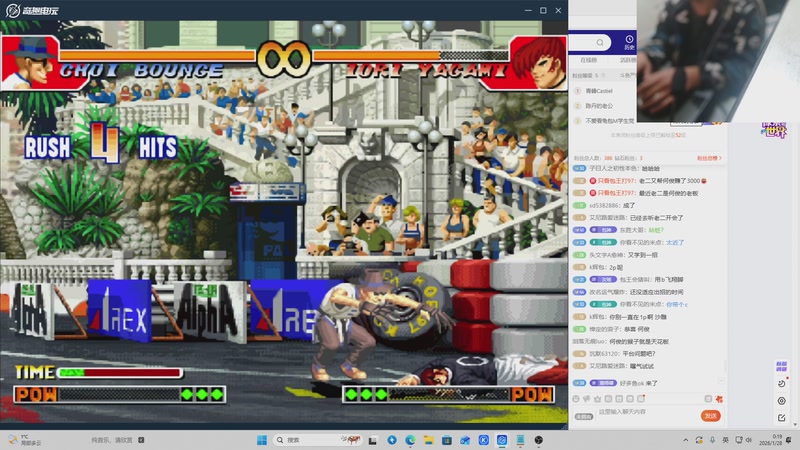Click blue chat message 大近了
This screenshot has width=800, height=450.
click(675, 242)
